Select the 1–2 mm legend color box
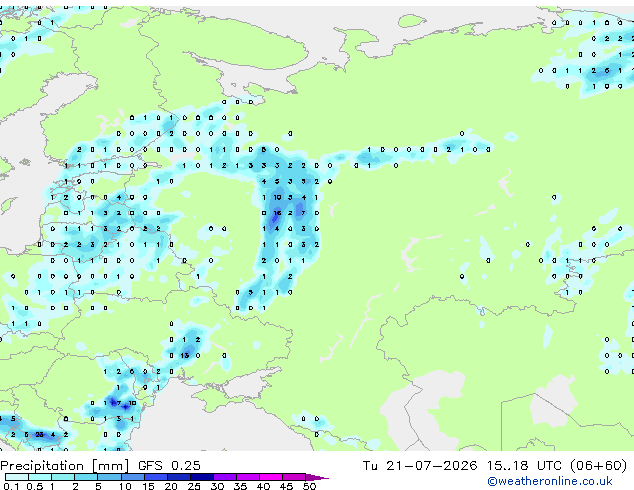 63,477
